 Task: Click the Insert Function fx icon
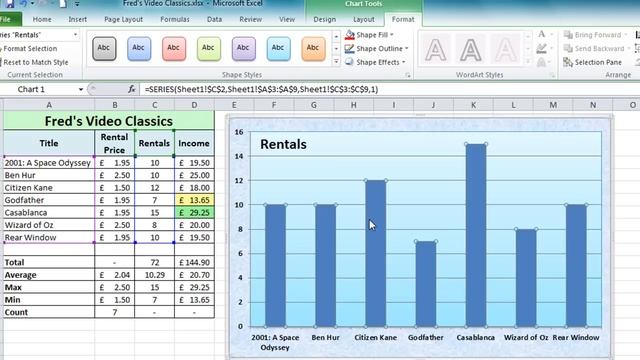tap(131, 89)
